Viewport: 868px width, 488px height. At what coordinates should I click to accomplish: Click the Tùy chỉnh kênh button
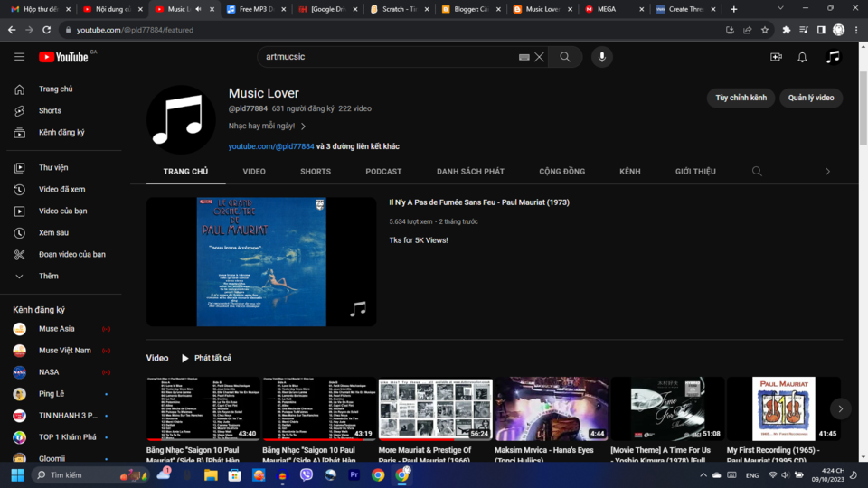(x=741, y=98)
